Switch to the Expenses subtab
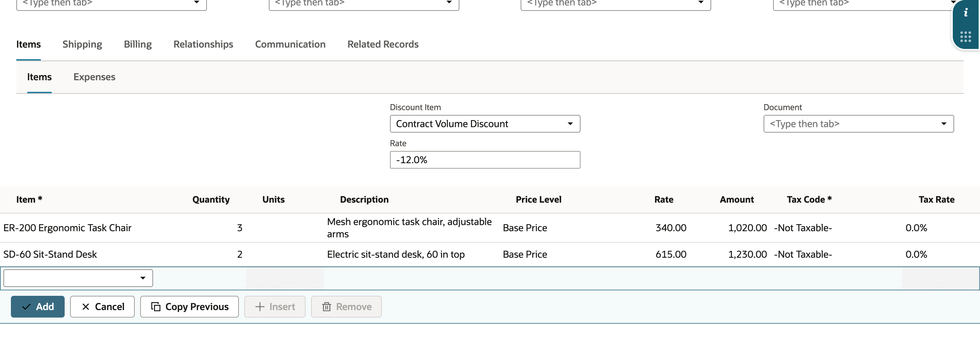This screenshot has width=980, height=340. coord(94,77)
